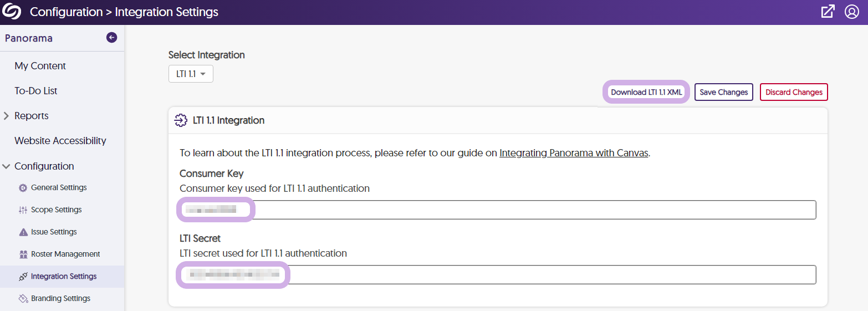
Task: Click the Roster Management people icon
Action: 23,254
